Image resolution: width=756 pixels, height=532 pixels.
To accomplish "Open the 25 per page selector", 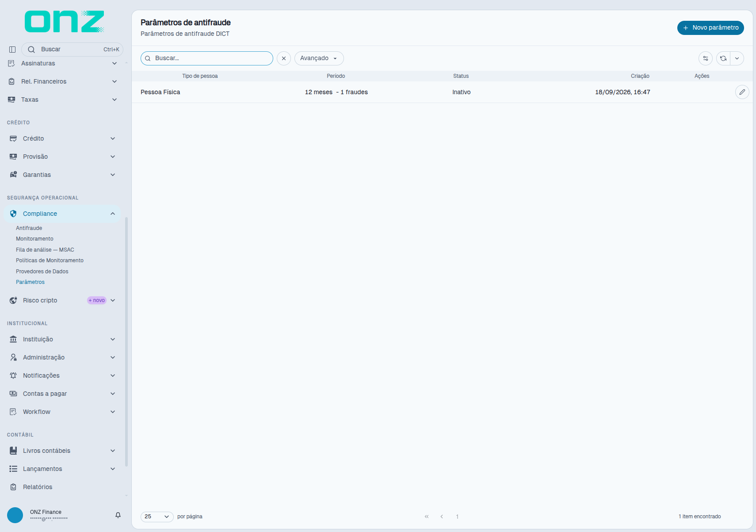I will tap(157, 517).
